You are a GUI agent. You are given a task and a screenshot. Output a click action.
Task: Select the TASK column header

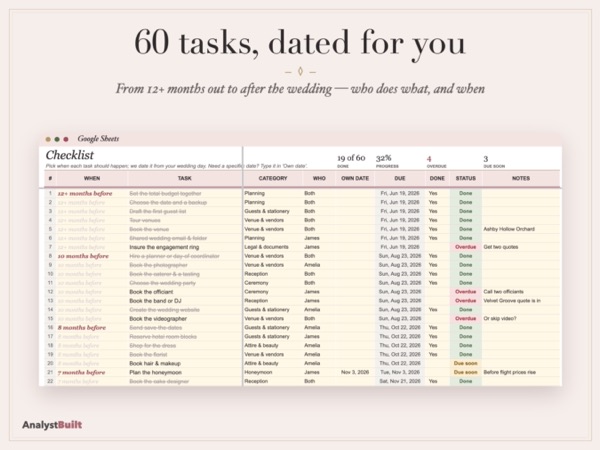point(184,178)
